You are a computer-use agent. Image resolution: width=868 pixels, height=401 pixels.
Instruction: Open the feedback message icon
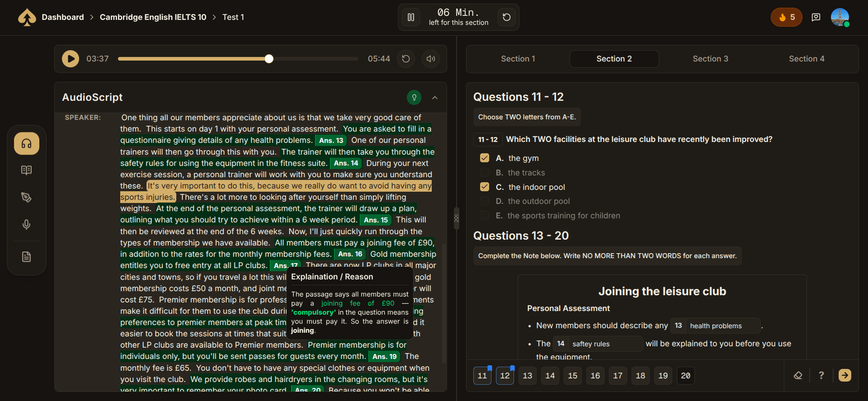point(816,17)
